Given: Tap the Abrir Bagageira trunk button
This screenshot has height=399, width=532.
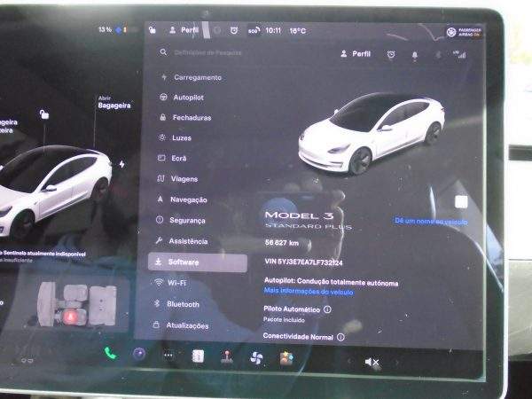Looking at the screenshot, I should coord(114,103).
